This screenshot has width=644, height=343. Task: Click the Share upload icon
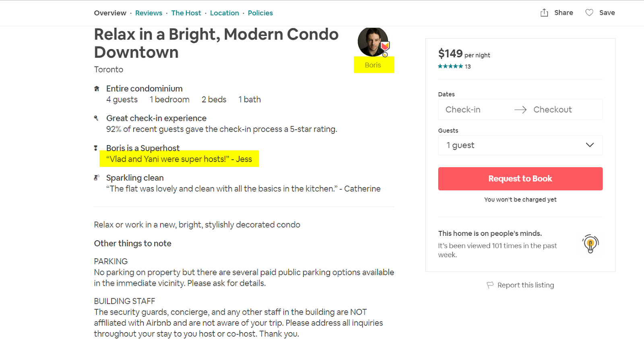(x=544, y=12)
